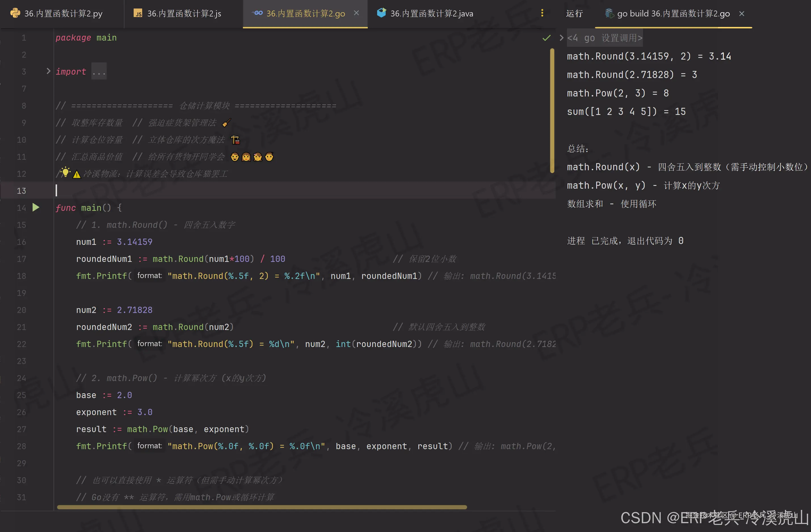The height and width of the screenshot is (532, 811).
Task: Open the editor tabs three-dot menu
Action: pos(542,13)
